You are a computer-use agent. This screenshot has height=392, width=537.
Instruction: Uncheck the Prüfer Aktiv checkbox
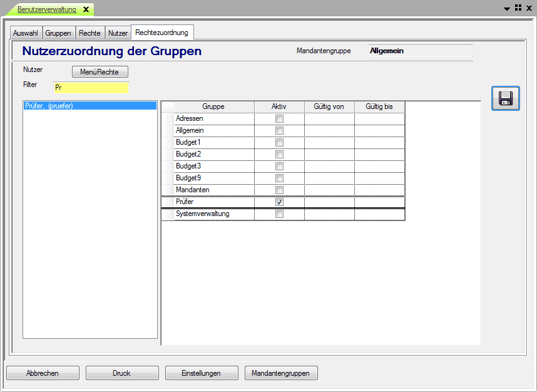click(279, 202)
